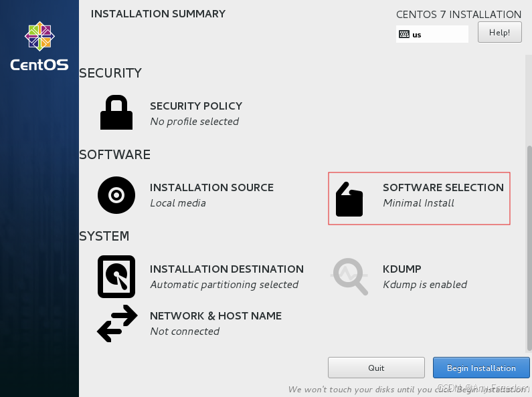This screenshot has height=397, width=532.
Task: Click 'Local media' status text
Action: (x=178, y=203)
